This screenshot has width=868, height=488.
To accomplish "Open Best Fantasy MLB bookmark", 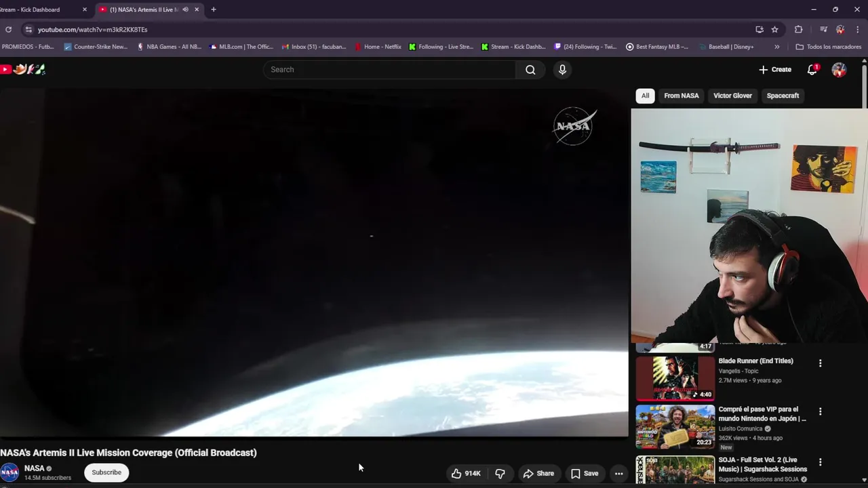I will coord(656,47).
